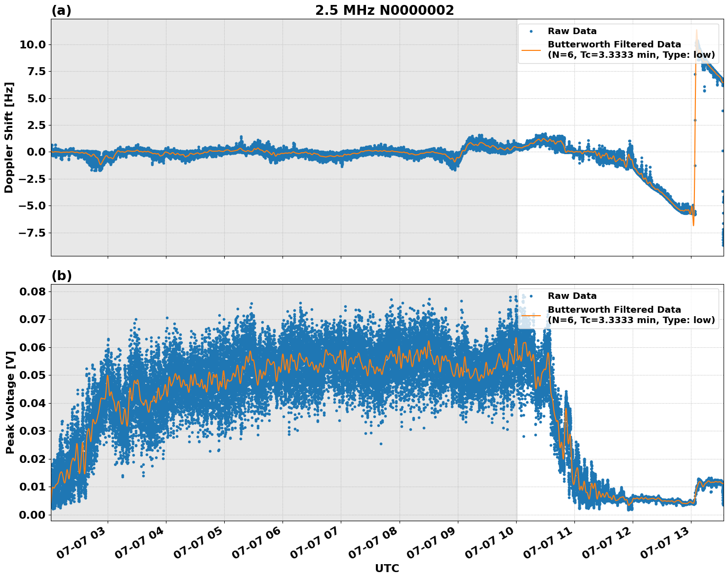The height and width of the screenshot is (579, 728).
Task: Click "Butterworth Filtered Data" in the Peak Voltage legend
Action: 614,309
